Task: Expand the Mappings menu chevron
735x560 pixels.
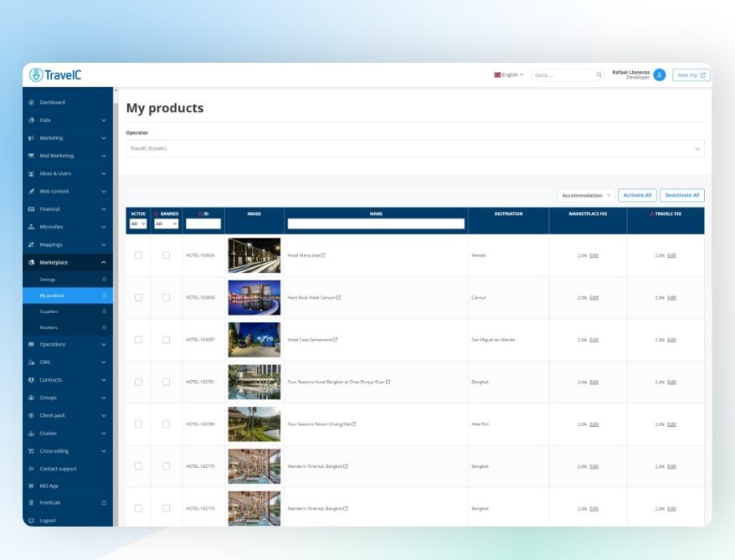Action: (104, 244)
